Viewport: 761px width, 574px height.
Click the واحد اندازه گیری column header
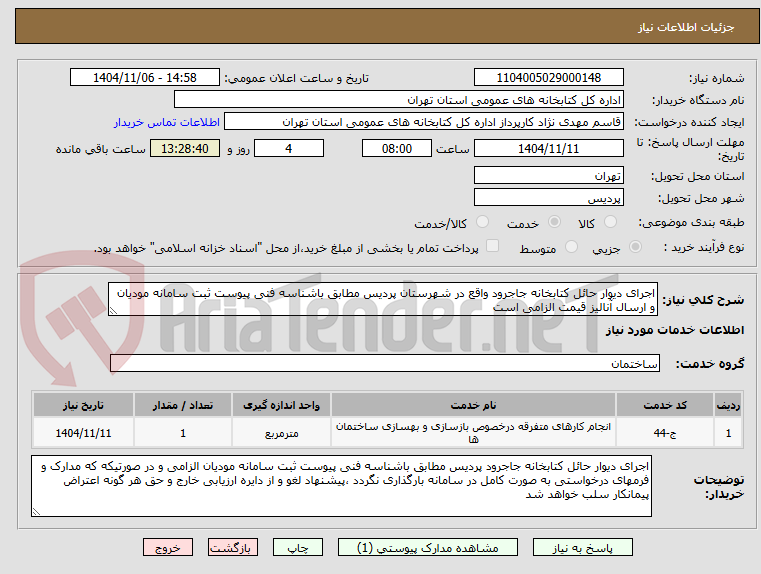pos(281,405)
